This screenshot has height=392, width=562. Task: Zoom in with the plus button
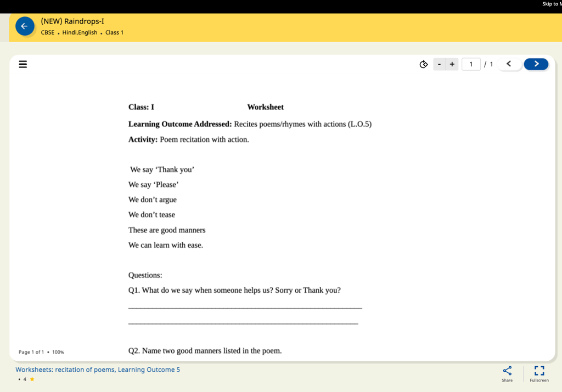[452, 64]
